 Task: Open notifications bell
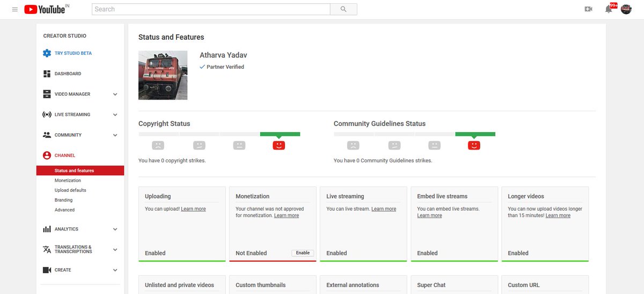609,9
